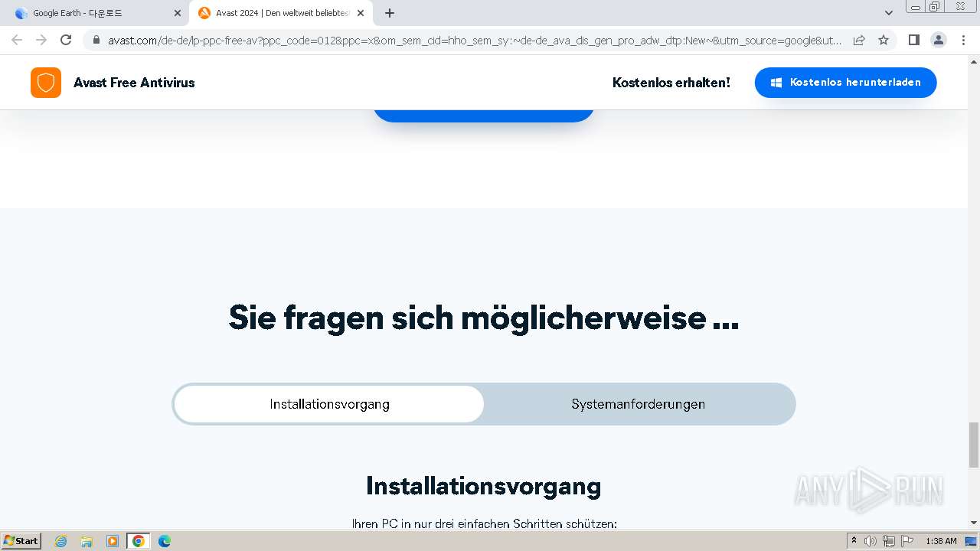Image resolution: width=980 pixels, height=551 pixels.
Task: Reload the Avast page
Action: 66,40
